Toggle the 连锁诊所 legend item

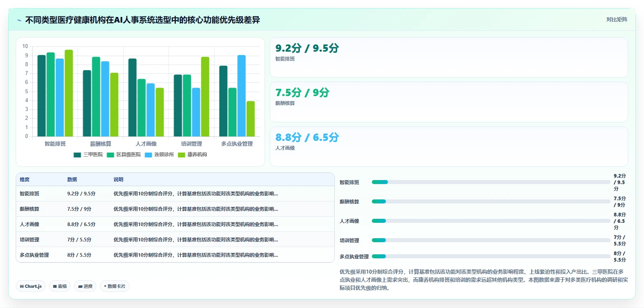coord(159,155)
